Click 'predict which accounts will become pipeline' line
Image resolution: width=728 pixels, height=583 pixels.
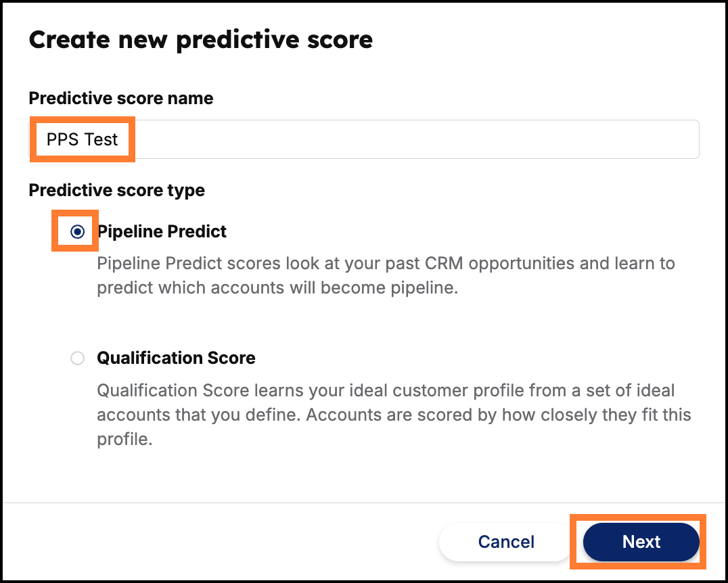[277, 288]
